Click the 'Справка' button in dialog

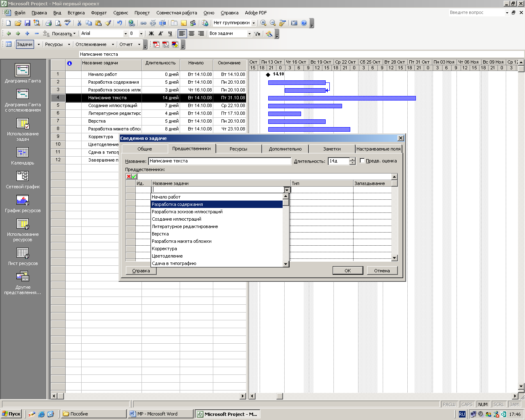(141, 271)
